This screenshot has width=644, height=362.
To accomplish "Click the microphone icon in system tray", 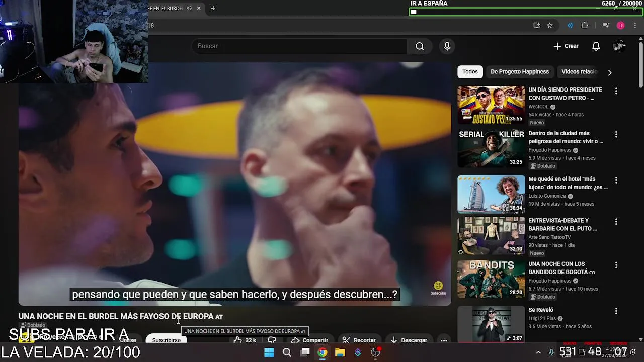I will pos(551,352).
